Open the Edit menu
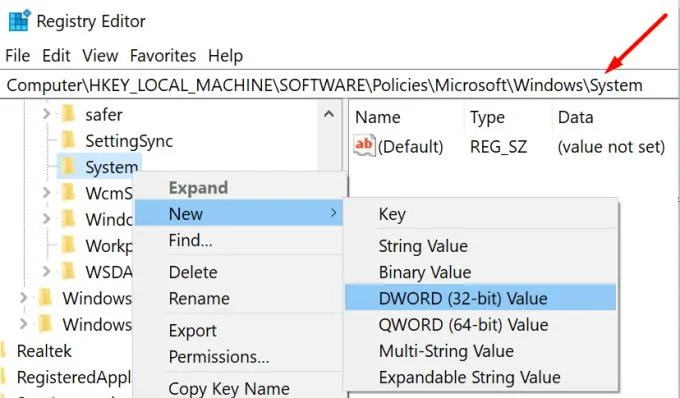The image size is (680, 398). coord(56,56)
